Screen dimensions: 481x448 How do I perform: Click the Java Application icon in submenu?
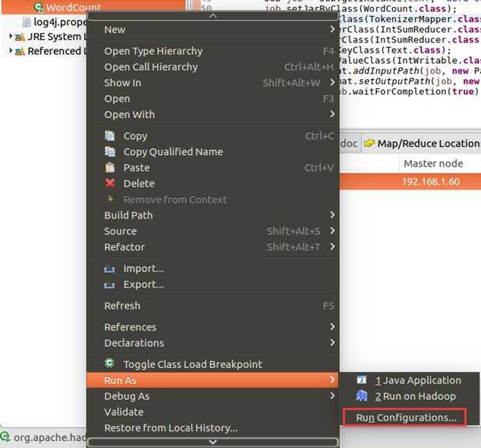[361, 380]
